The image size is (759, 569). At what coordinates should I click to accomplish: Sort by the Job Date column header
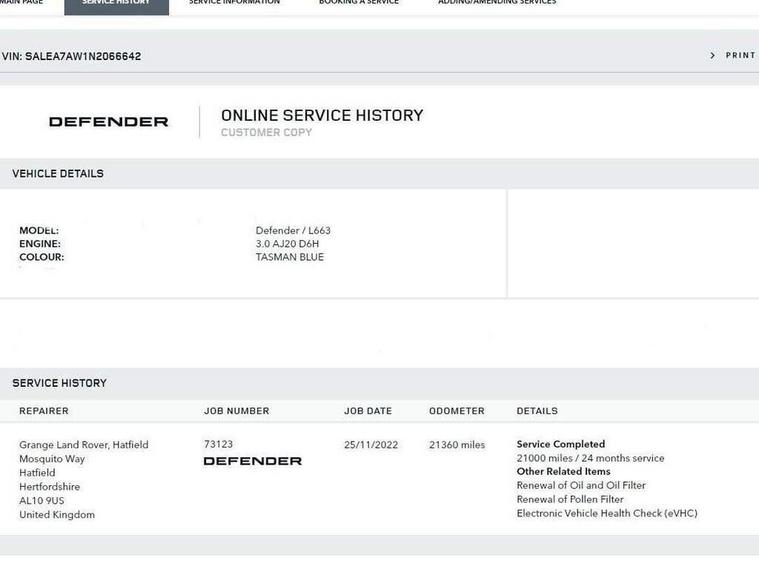tap(368, 411)
